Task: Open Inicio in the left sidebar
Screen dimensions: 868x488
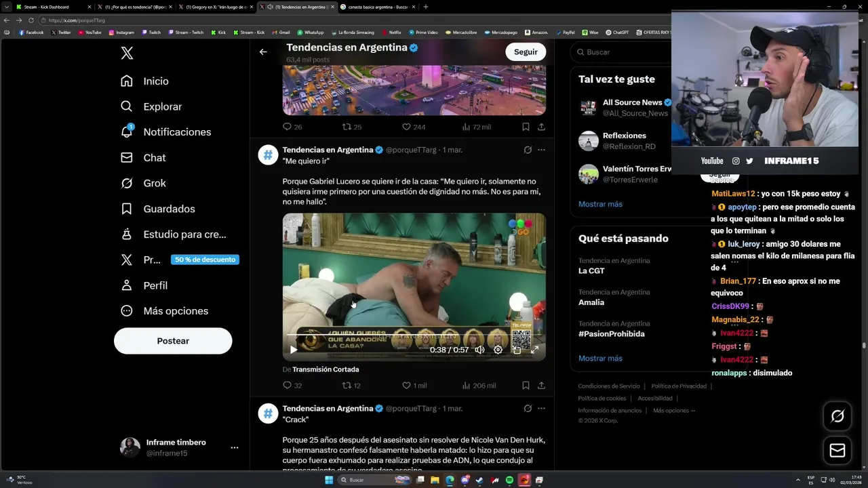Action: (144, 81)
